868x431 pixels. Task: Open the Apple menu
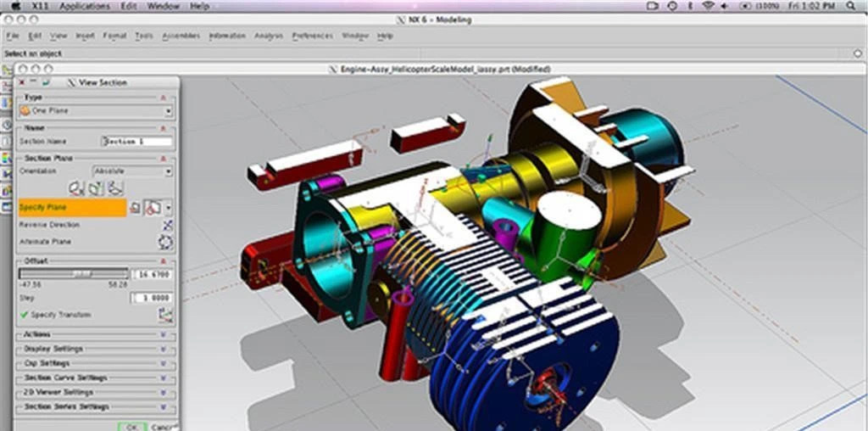click(x=16, y=6)
